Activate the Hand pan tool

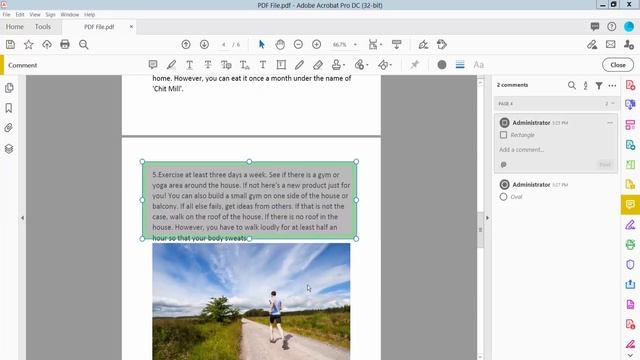(x=280, y=44)
